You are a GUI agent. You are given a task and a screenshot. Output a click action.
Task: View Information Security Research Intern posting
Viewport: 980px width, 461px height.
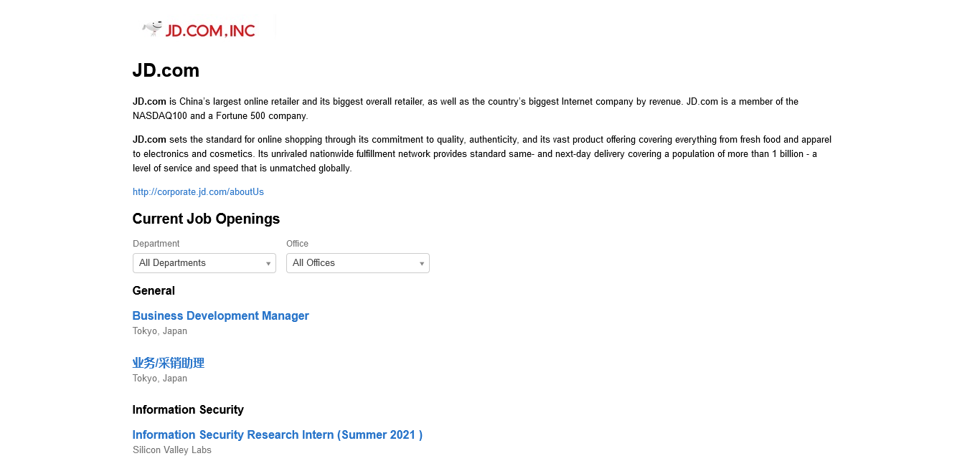click(277, 435)
